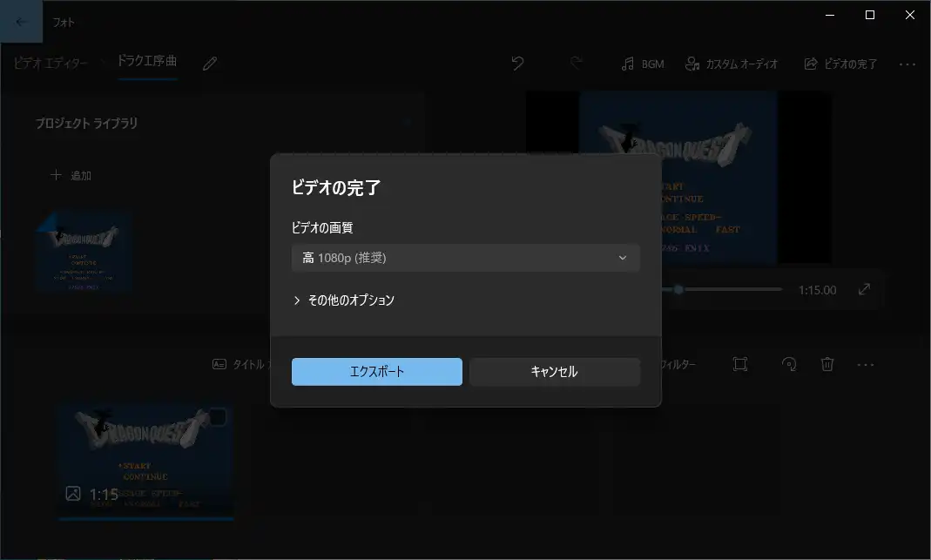Click the キャンセル (Cancel) button
The height and width of the screenshot is (560, 931).
(x=554, y=371)
